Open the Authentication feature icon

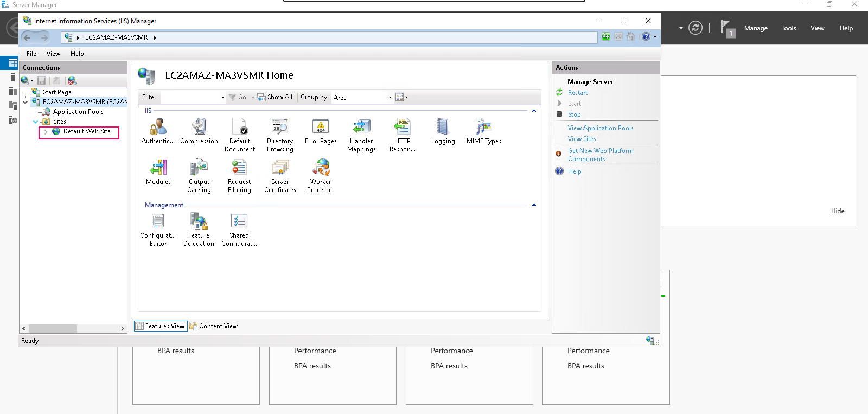click(158, 131)
